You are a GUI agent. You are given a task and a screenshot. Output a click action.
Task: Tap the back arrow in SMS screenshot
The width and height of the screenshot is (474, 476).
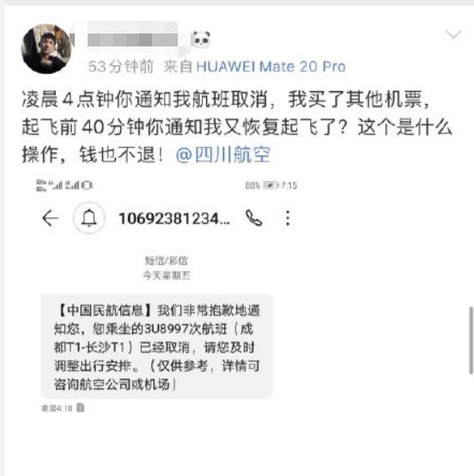coord(50,218)
